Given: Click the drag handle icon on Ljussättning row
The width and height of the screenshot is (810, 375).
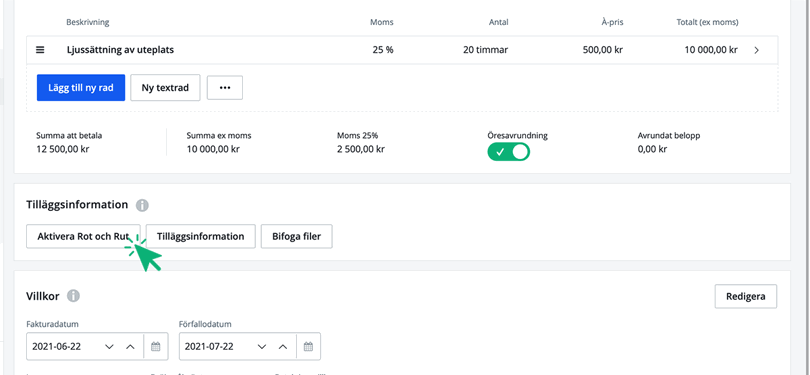Looking at the screenshot, I should coord(40,50).
